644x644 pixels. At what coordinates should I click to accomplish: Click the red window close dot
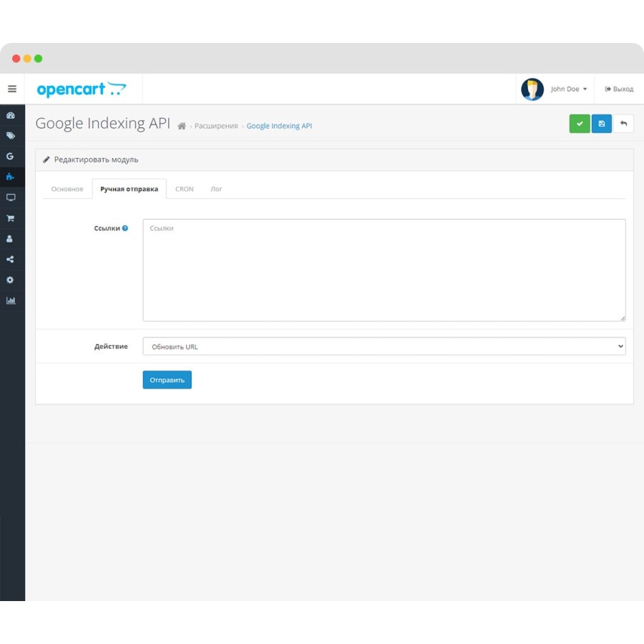point(16,59)
